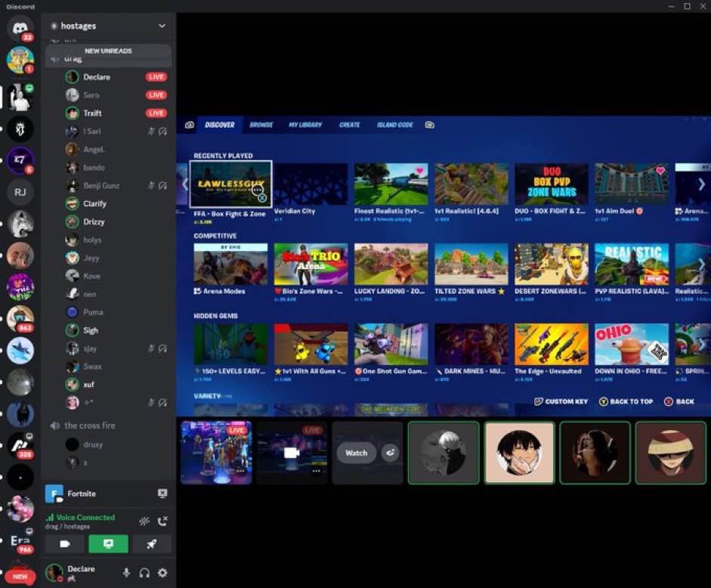Toggle noise suppression icon
Image resolution: width=711 pixels, height=588 pixels.
pyautogui.click(x=144, y=521)
